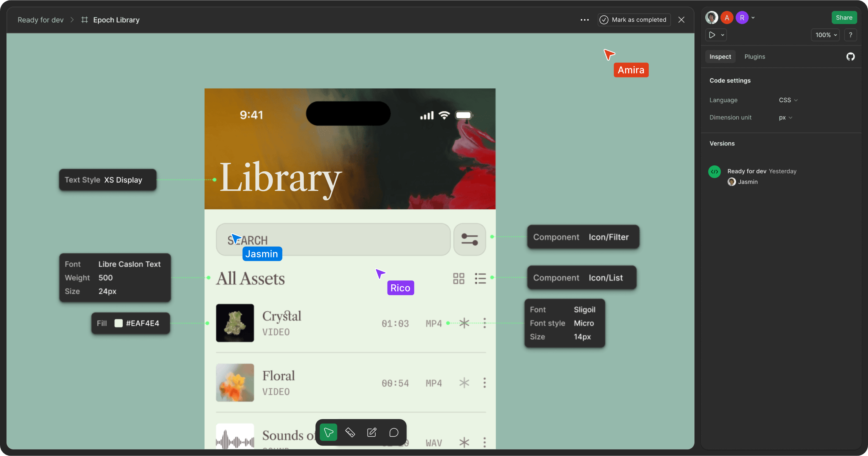Click the Crystal video thumbnail
The width and height of the screenshot is (868, 456).
pyautogui.click(x=235, y=323)
